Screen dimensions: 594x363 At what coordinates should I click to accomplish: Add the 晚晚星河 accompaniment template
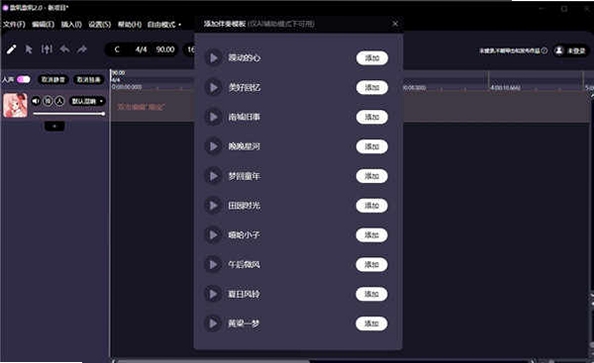372,146
